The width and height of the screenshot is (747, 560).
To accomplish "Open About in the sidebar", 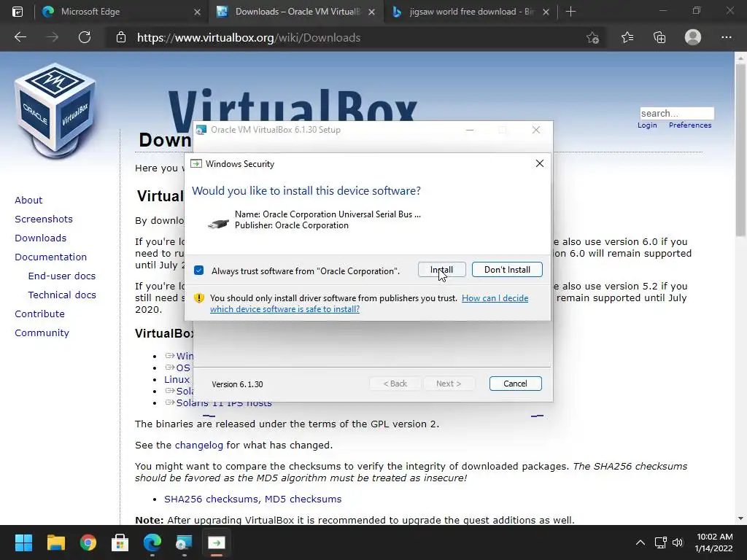I will (28, 200).
